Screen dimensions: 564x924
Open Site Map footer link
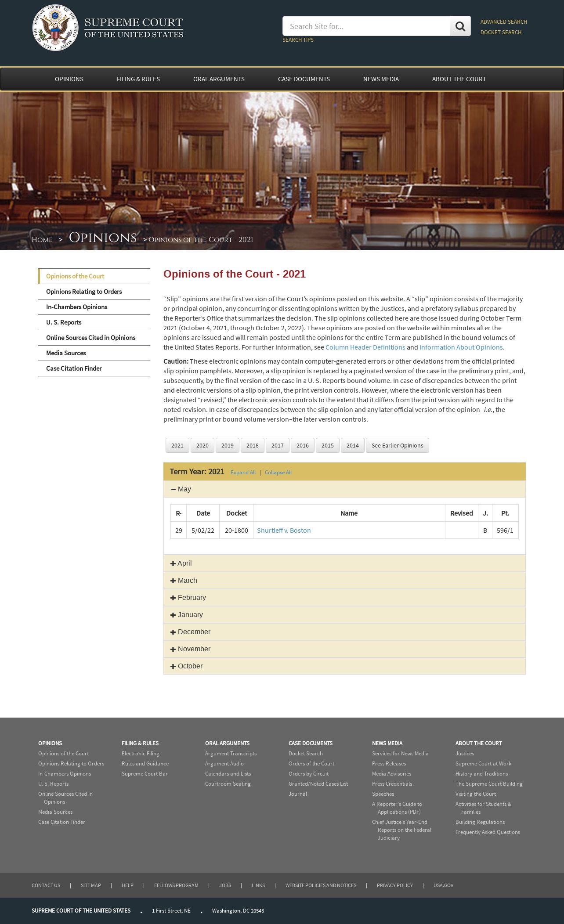pyautogui.click(x=91, y=885)
